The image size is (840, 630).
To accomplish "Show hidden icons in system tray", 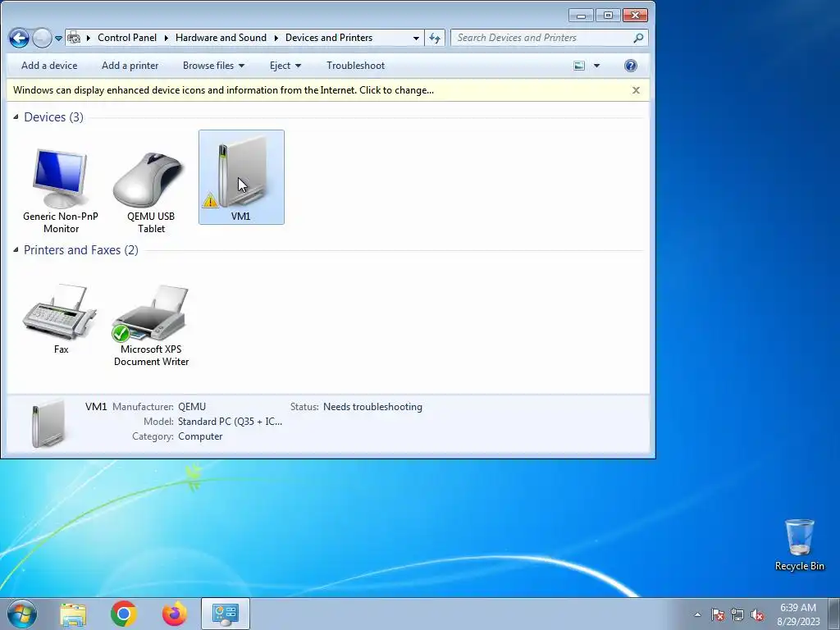I will click(x=697, y=614).
